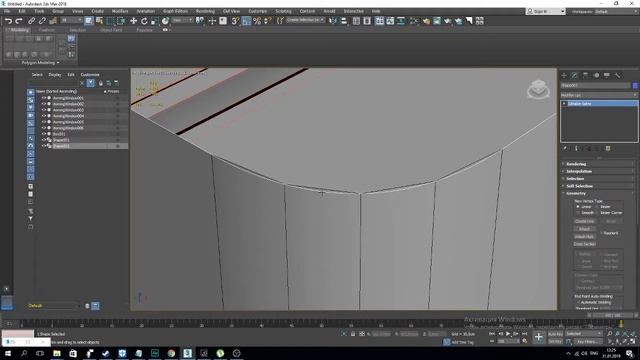Screen dimensions: 640x360
Task: Click the Undo arrow icon
Action: tap(8, 21)
